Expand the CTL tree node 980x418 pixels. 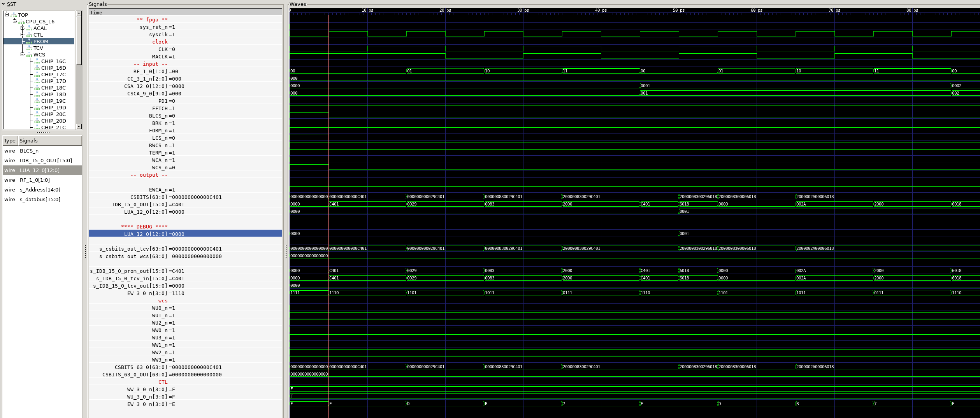coord(23,34)
